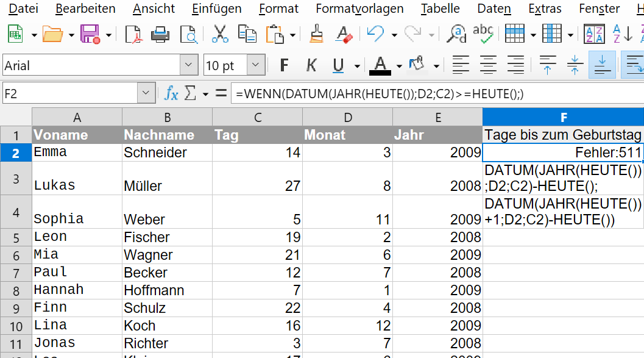Screen dimensions: 644x358
Task: Toggle Align Bottom vertical alignment
Action: tap(602, 65)
